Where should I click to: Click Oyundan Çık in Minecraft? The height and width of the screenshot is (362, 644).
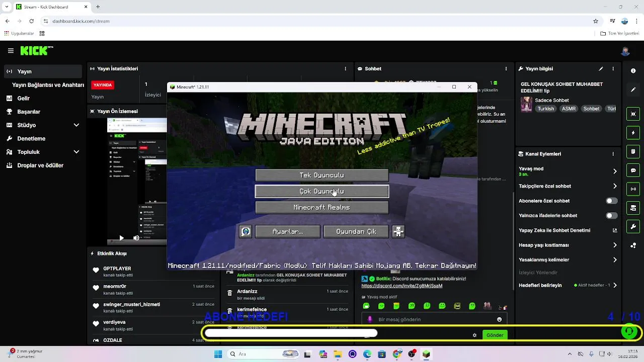(x=356, y=231)
